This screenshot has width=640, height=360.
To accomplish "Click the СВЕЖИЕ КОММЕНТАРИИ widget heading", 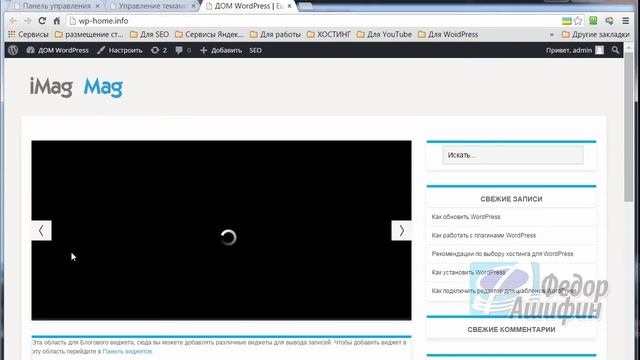I will [511, 329].
